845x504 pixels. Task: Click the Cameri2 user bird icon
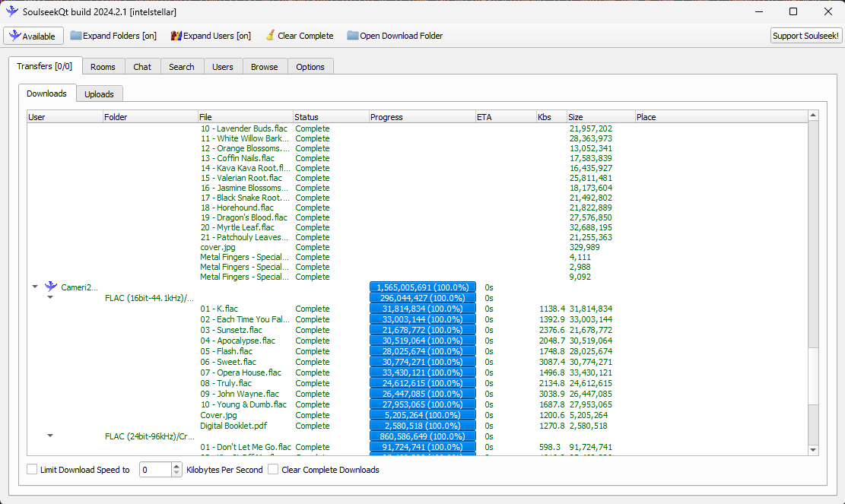(x=51, y=287)
